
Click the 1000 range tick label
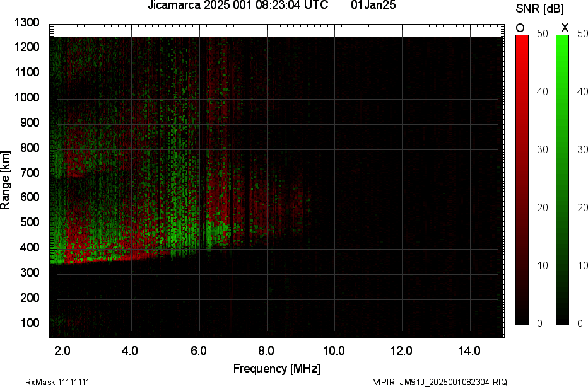26,98
